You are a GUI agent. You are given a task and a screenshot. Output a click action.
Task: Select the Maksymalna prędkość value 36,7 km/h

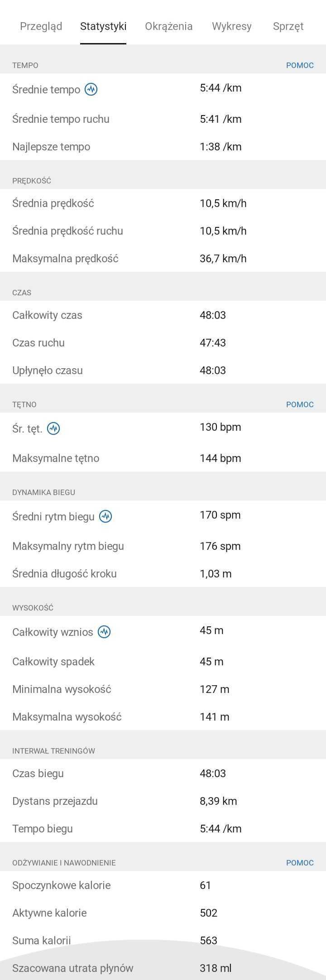(x=223, y=259)
